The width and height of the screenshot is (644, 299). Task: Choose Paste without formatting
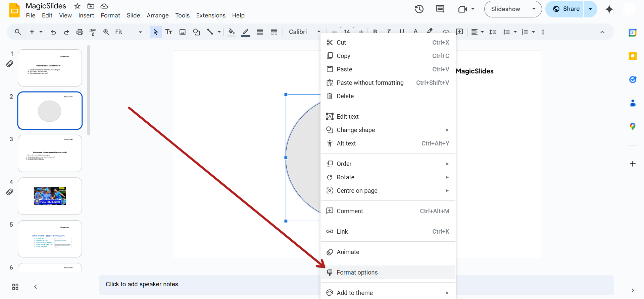click(x=388, y=83)
